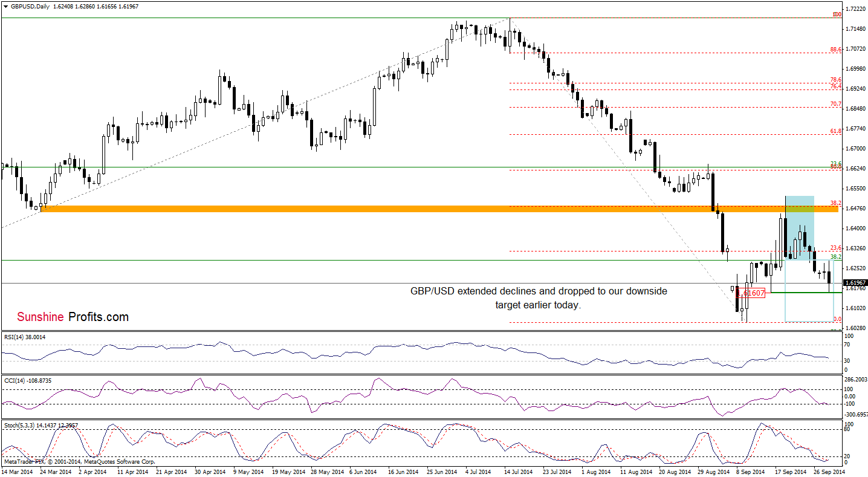The image size is (868, 477).
Task: Click the RSI(14) 38.0014 indicator label
Action: (x=24, y=337)
